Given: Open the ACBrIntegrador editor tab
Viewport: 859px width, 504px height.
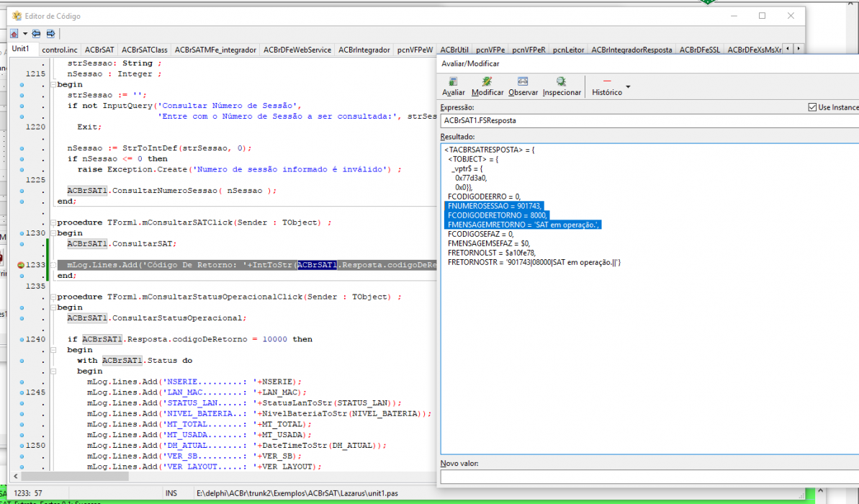Looking at the screenshot, I should tap(364, 50).
